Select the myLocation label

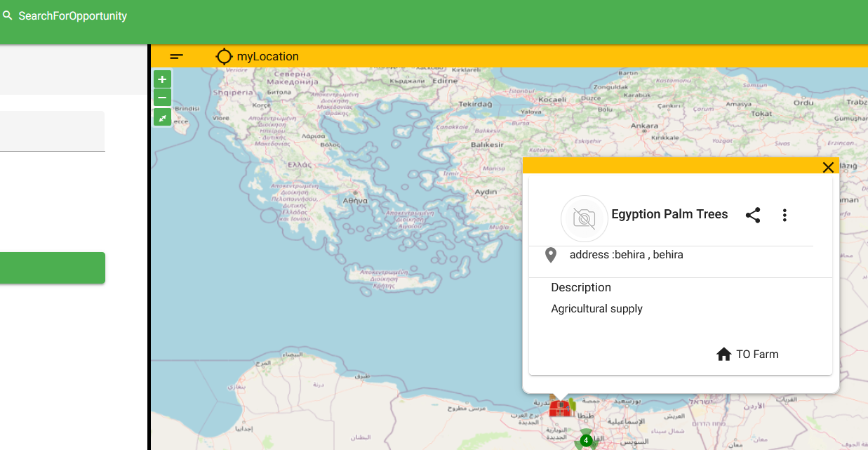(x=267, y=57)
